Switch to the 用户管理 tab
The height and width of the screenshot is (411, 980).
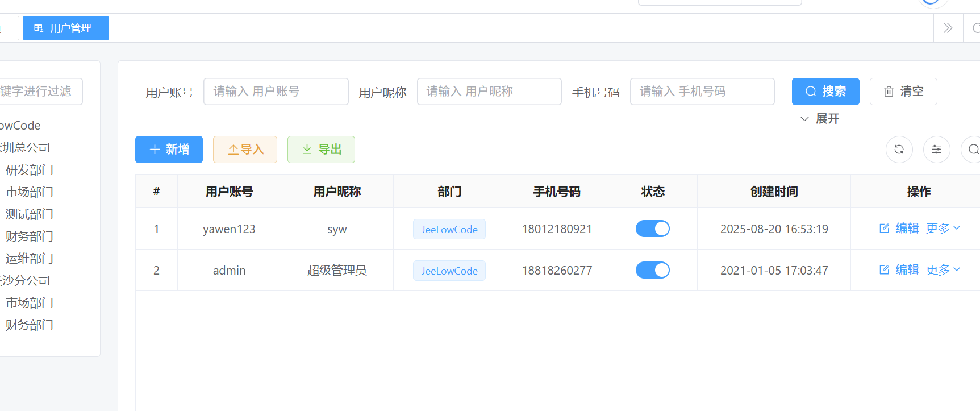[66, 28]
